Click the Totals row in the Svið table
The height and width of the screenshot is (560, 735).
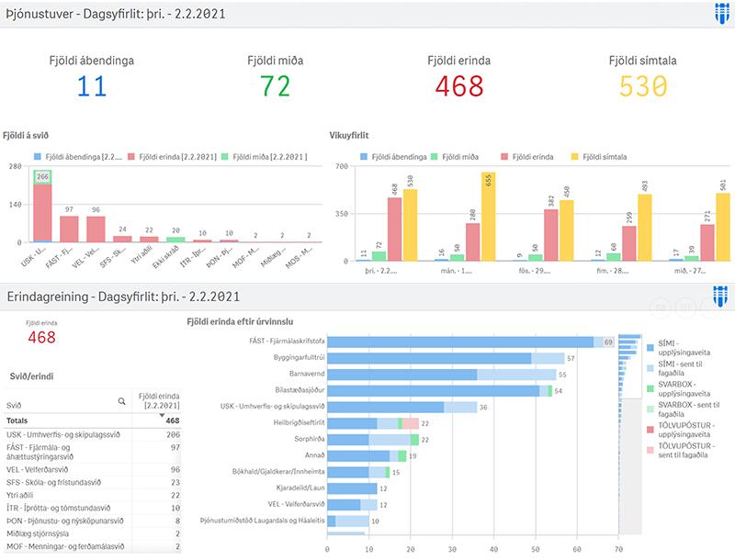pos(93,420)
